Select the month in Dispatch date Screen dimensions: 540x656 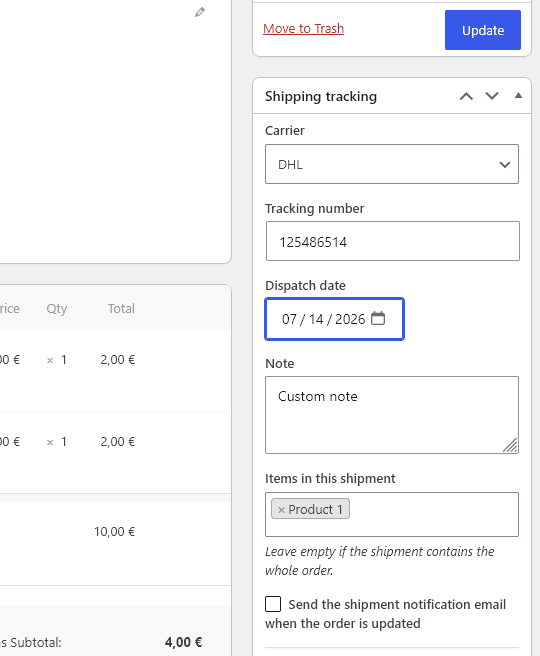289,319
